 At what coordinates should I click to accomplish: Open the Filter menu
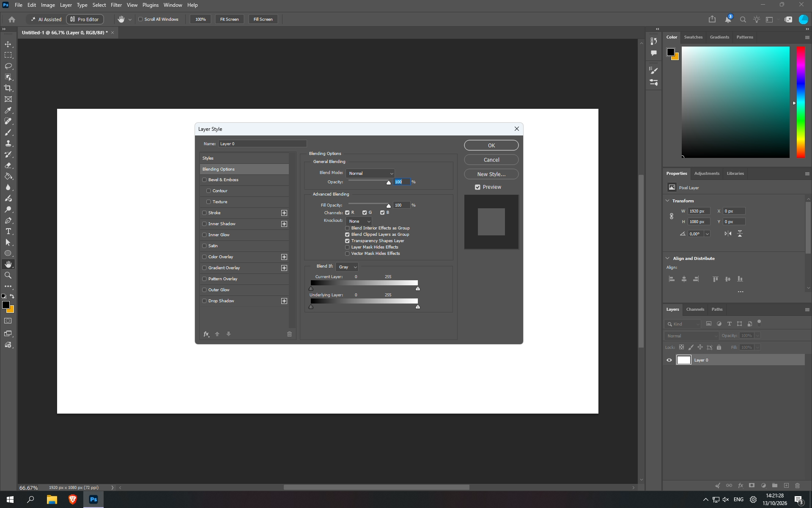116,5
